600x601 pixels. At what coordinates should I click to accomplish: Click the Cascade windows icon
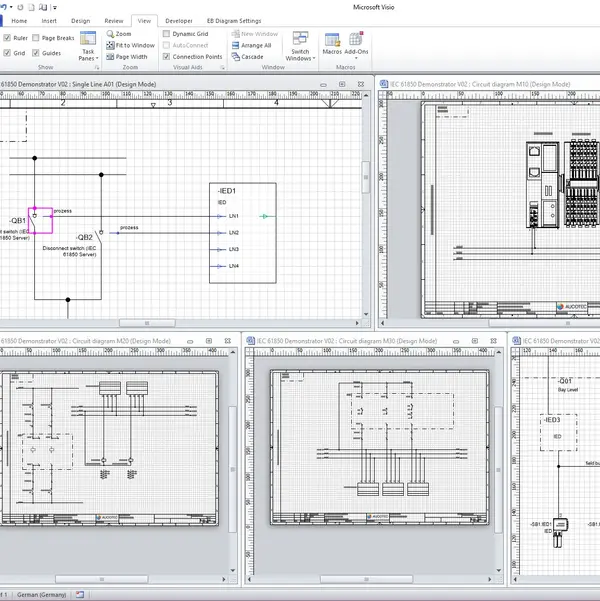click(x=235, y=57)
